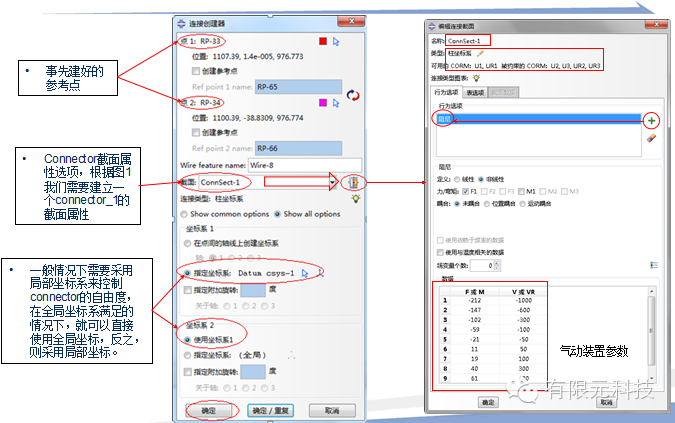675x423 pixels.
Task: Click table cell 50 in row 6
Action: point(523,349)
